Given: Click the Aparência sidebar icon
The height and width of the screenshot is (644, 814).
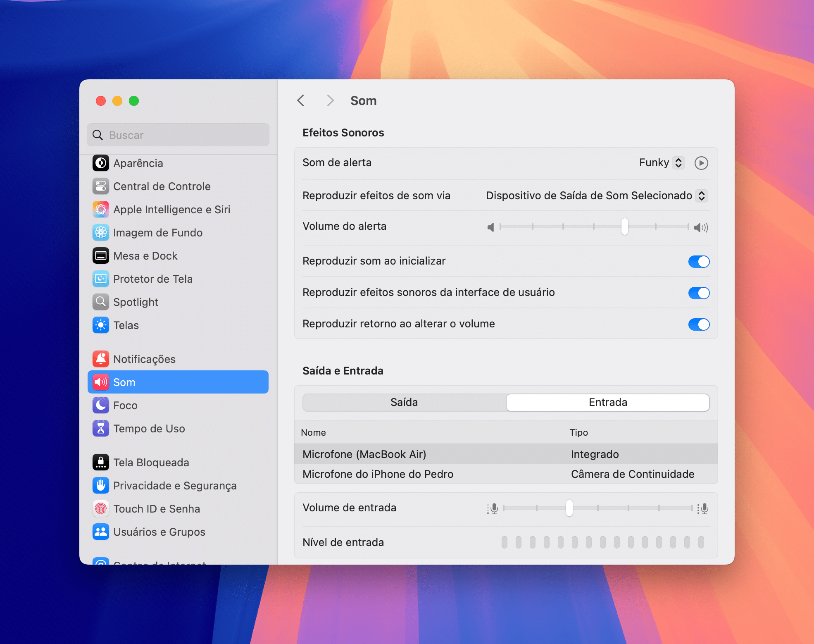Looking at the screenshot, I should point(101,163).
